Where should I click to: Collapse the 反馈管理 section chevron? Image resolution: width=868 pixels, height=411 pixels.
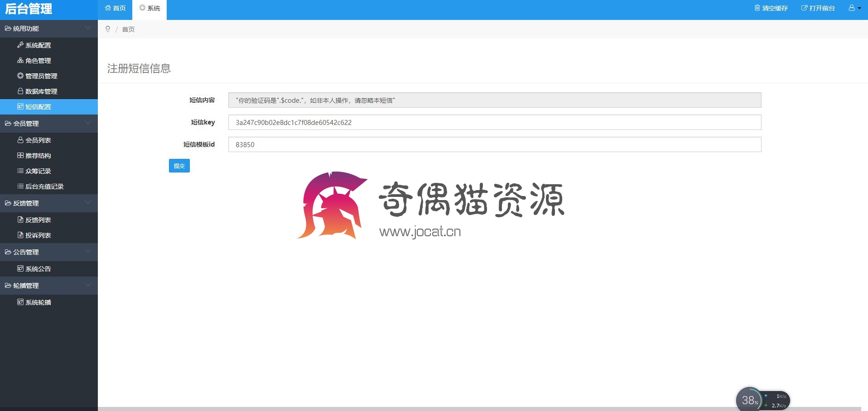click(x=88, y=203)
